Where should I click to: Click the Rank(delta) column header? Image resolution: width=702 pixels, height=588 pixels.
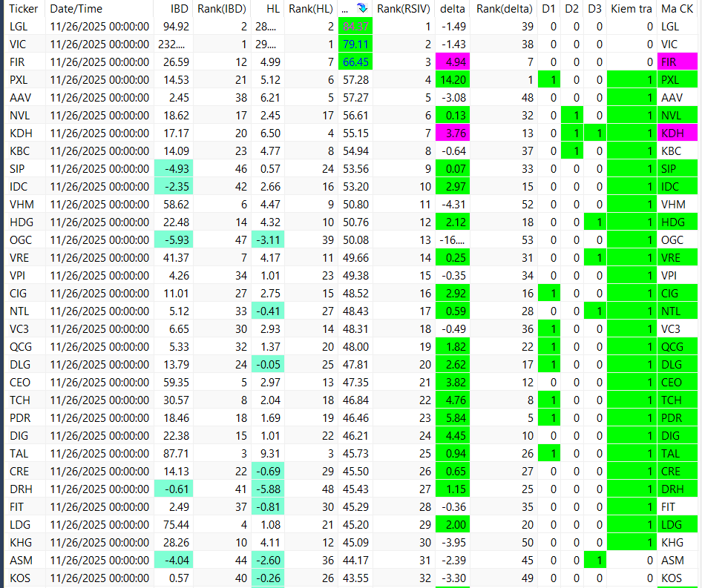coord(504,8)
